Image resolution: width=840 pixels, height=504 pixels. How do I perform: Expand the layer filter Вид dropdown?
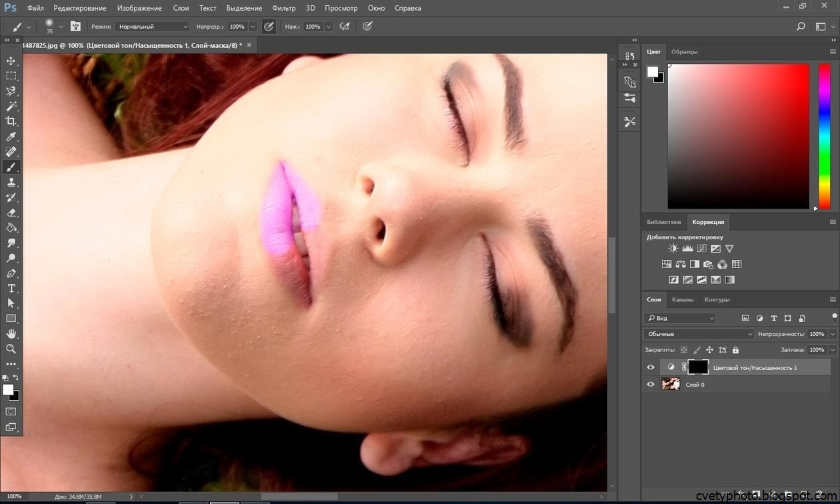[x=680, y=319]
